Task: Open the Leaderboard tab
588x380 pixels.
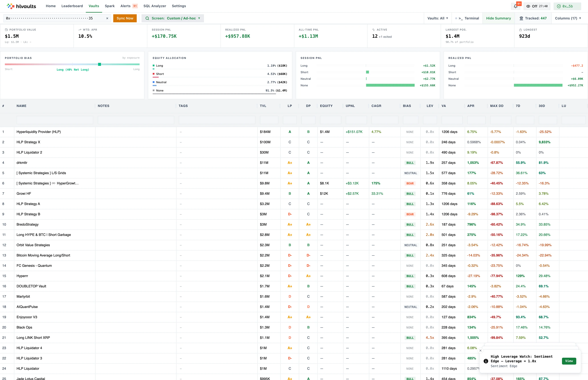Action: pos(72,6)
